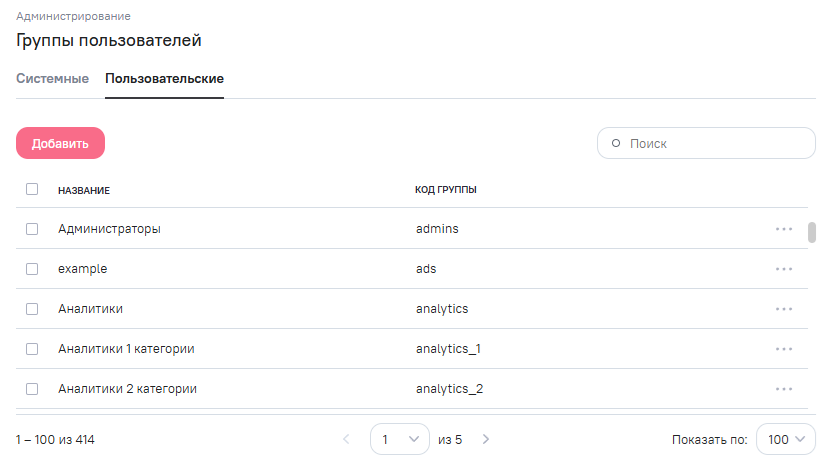Click the search magnifier icon

point(616,143)
